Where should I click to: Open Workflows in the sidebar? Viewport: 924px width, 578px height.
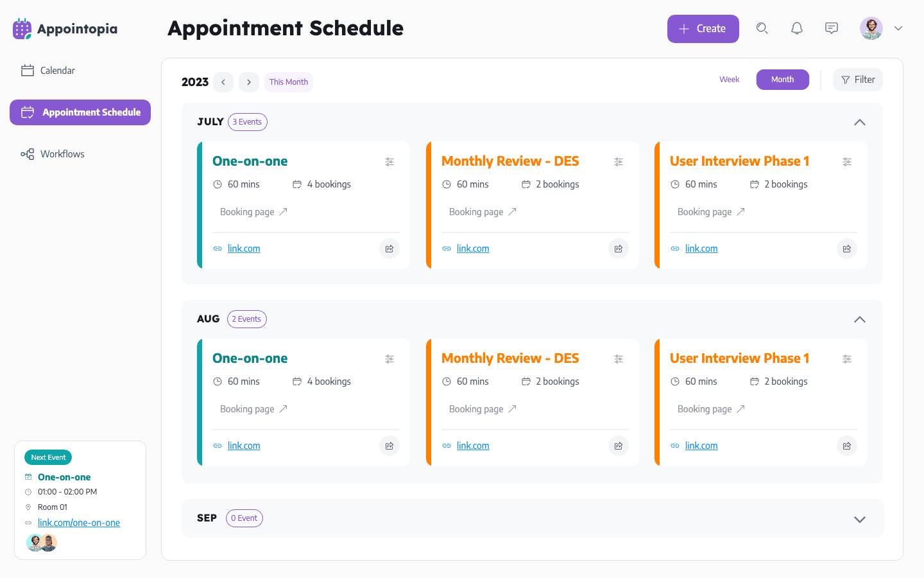coord(62,154)
